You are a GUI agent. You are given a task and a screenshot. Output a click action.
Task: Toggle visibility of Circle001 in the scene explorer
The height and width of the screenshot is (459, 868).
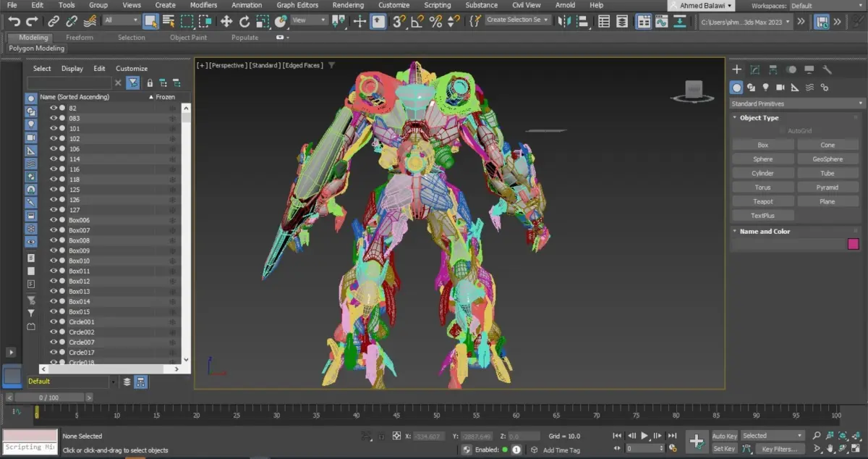54,321
